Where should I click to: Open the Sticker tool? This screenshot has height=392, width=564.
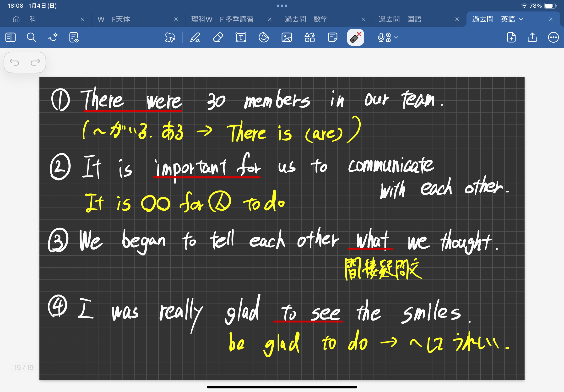click(264, 38)
